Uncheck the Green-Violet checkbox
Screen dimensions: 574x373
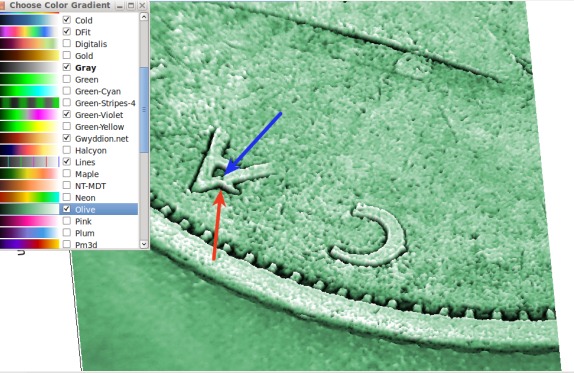(67, 114)
